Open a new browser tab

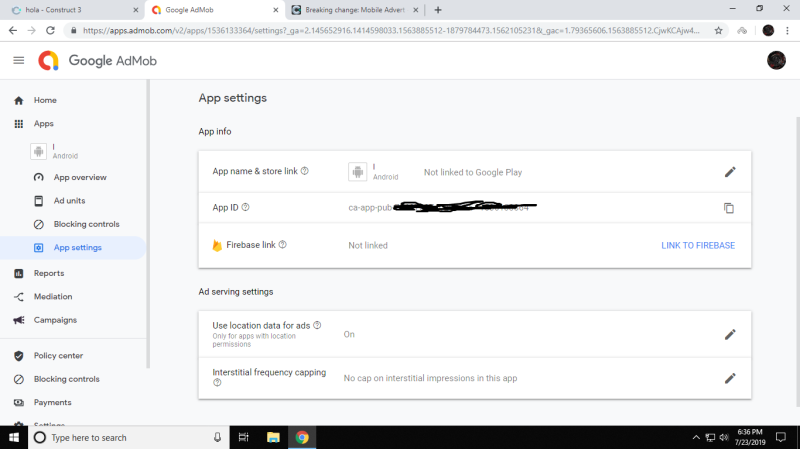[x=438, y=10]
